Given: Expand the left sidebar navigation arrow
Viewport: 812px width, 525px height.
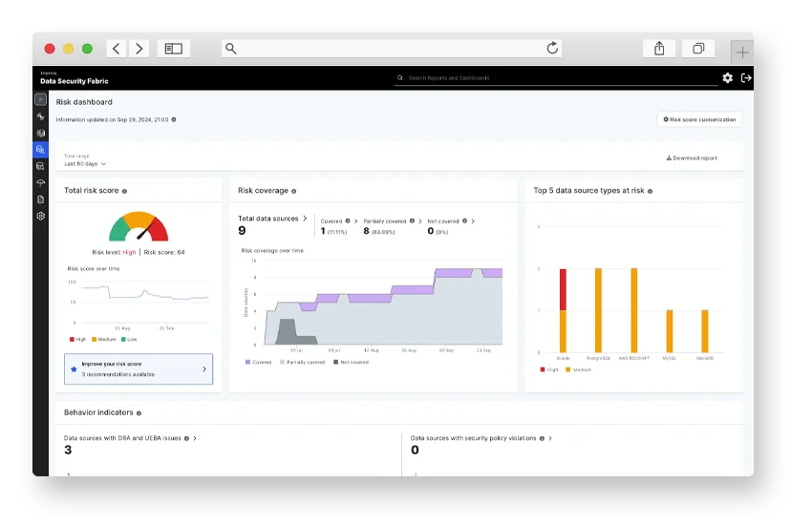Looking at the screenshot, I should (40, 99).
